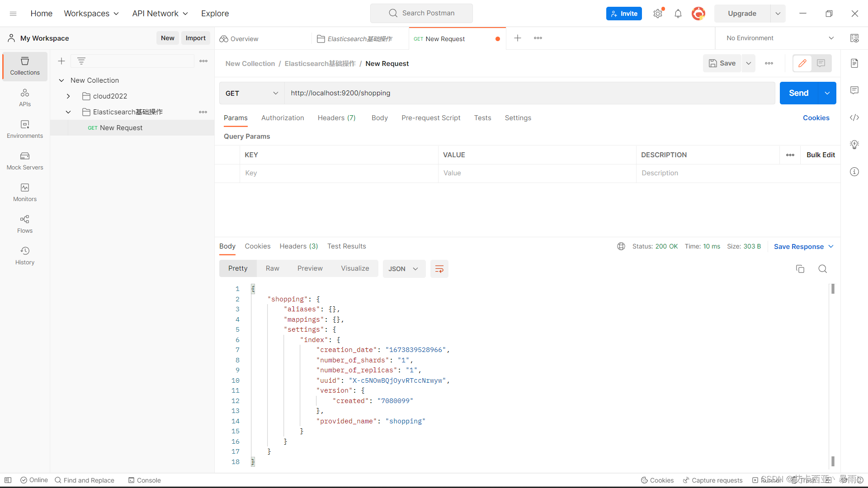Click the network globe icon
Image resolution: width=868 pixels, height=488 pixels.
[x=621, y=246]
